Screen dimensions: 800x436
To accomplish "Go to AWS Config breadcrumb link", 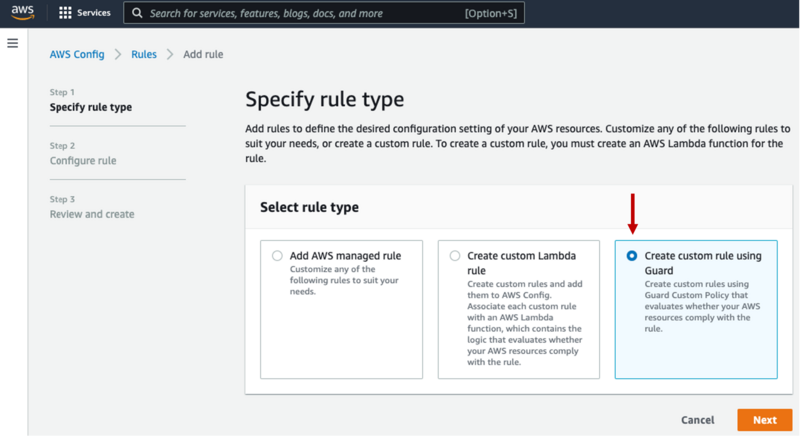I will pyautogui.click(x=77, y=54).
